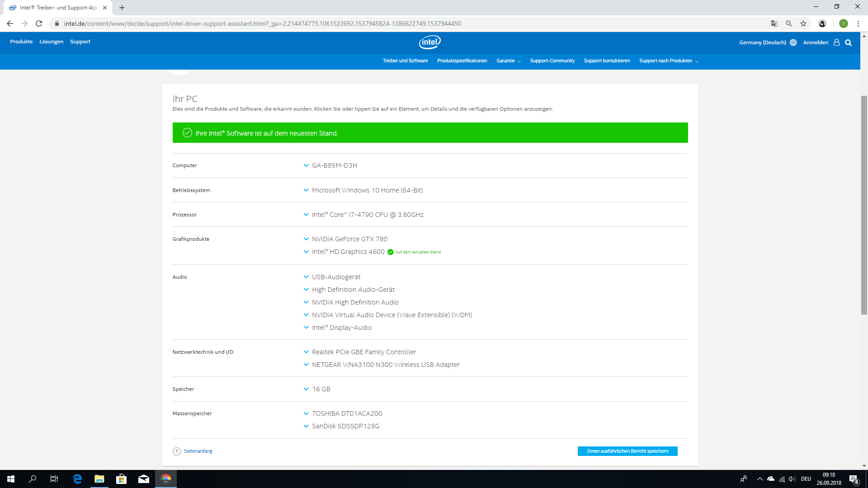Open the Chrome three-dot menu
The height and width of the screenshot is (488, 868).
(x=858, y=23)
